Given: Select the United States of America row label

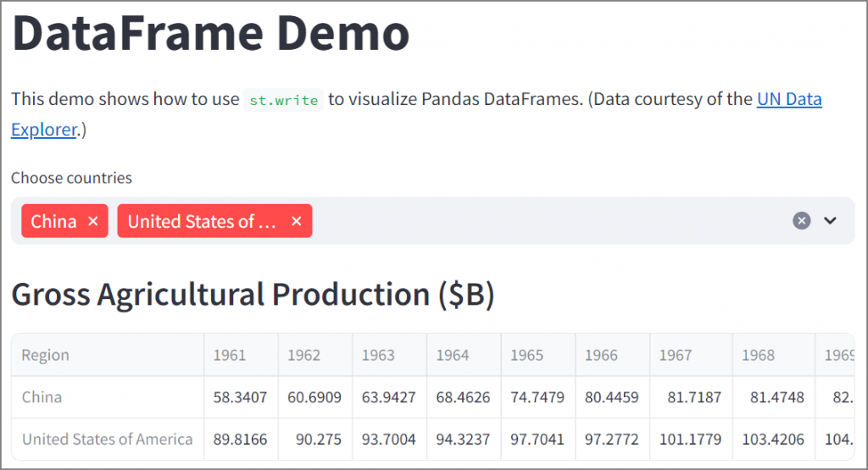Looking at the screenshot, I should pyautogui.click(x=108, y=439).
